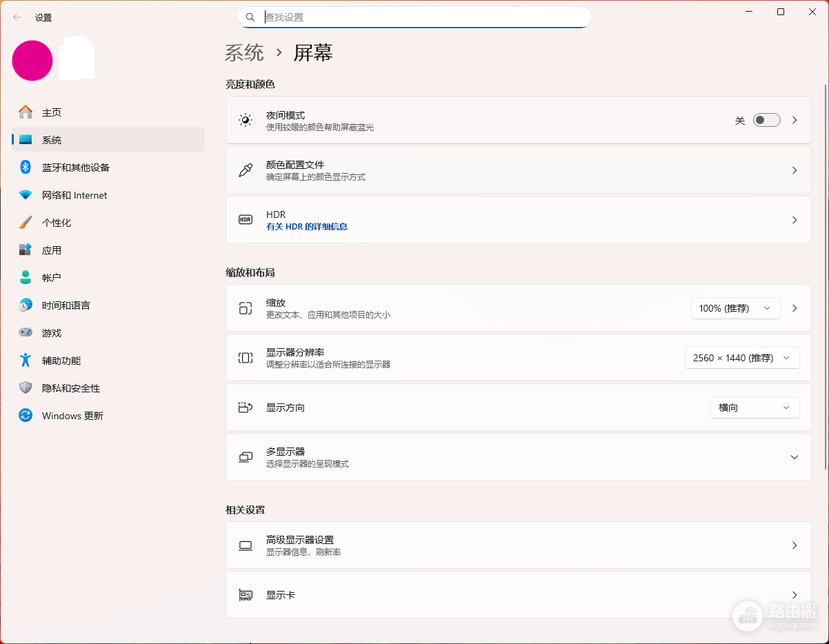Click the 系统 (System) breadcrumb link
The width and height of the screenshot is (829, 644).
[244, 52]
